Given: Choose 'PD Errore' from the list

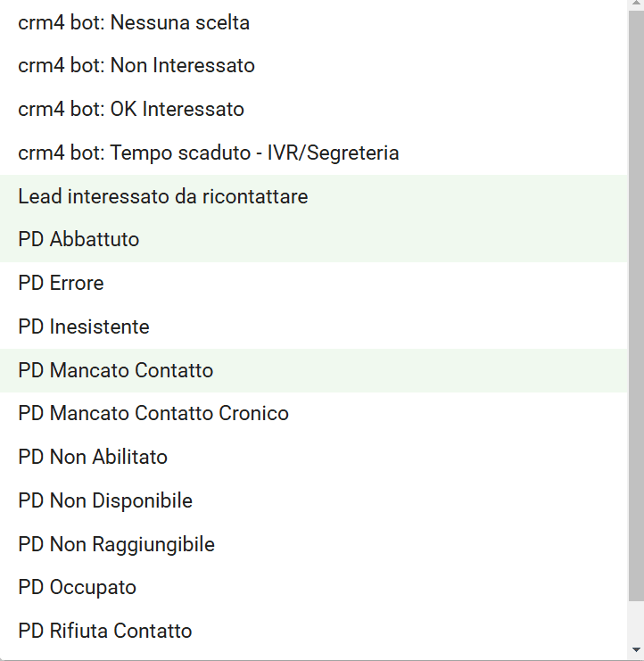Looking at the screenshot, I should (314, 284).
